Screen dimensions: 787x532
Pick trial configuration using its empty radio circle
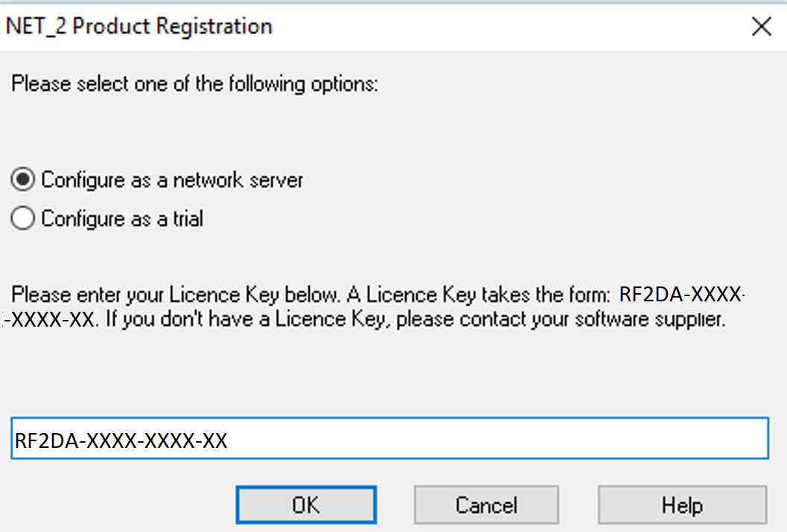[x=22, y=218]
